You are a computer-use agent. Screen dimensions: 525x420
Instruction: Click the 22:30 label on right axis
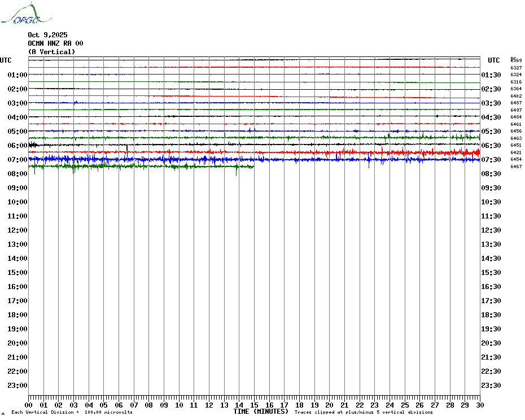(491, 371)
